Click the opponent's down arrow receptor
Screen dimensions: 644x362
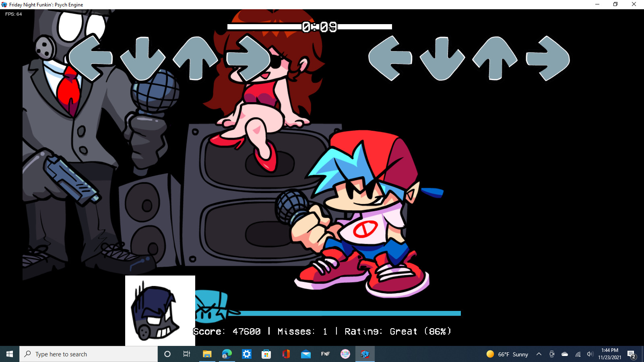142,59
